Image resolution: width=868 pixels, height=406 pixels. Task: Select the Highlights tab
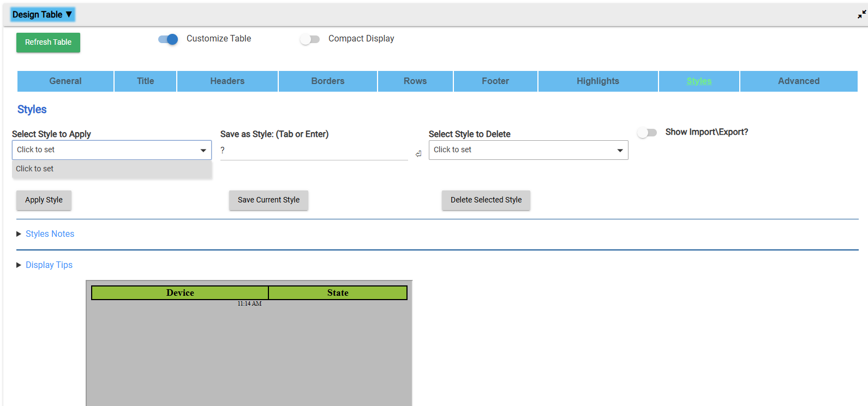[598, 81]
